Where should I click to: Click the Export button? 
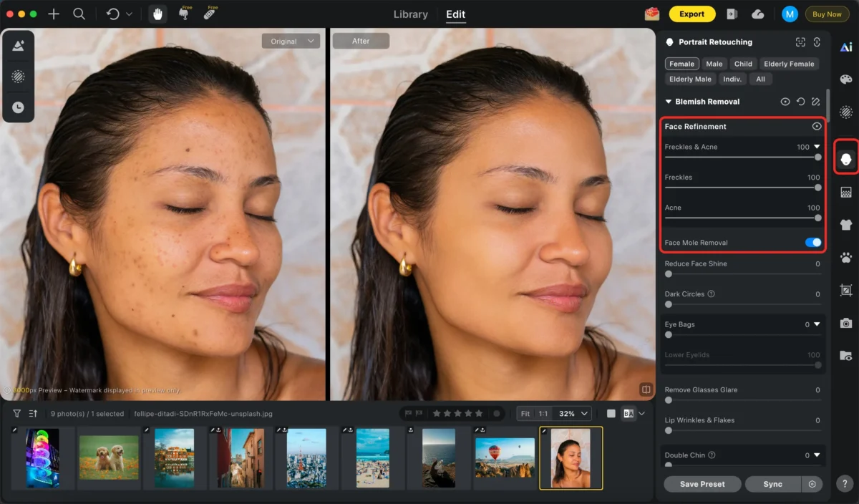click(692, 14)
